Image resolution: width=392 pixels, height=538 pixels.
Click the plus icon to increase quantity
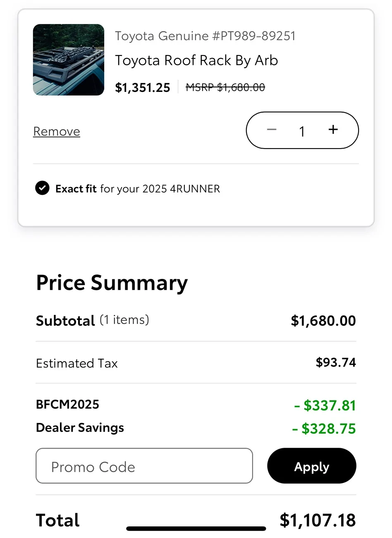click(333, 130)
